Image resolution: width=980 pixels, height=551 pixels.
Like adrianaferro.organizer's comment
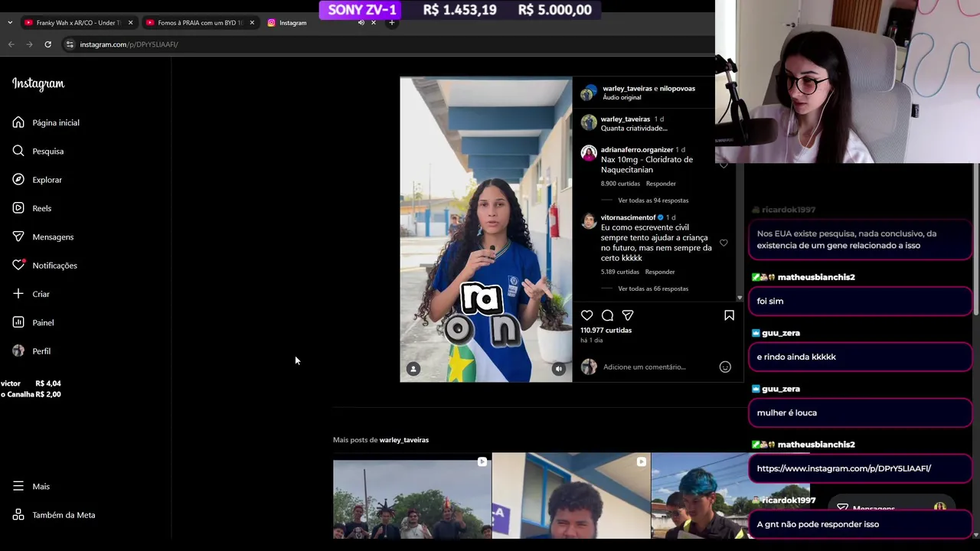(x=724, y=165)
